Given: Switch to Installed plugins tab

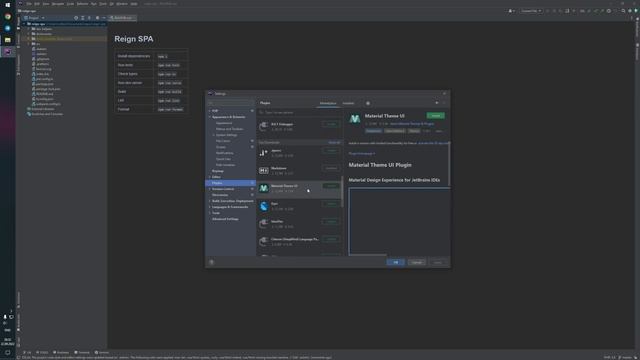Looking at the screenshot, I should pyautogui.click(x=348, y=103).
